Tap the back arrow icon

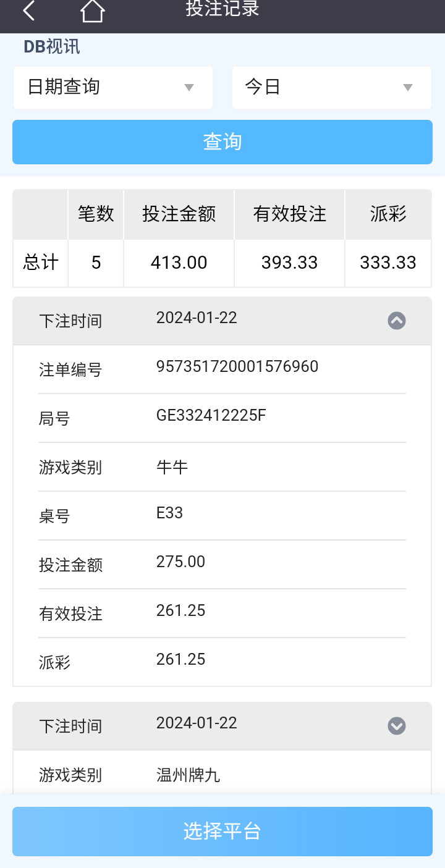point(28,11)
